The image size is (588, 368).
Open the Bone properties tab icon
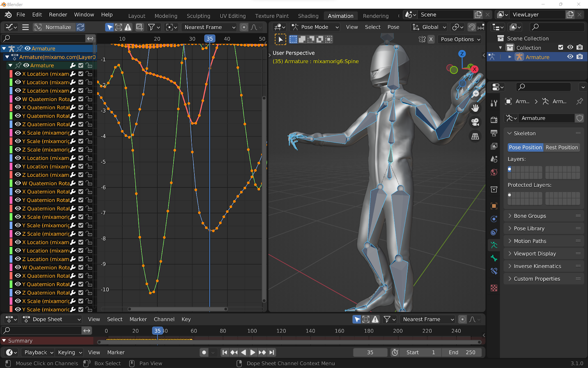tap(494, 258)
